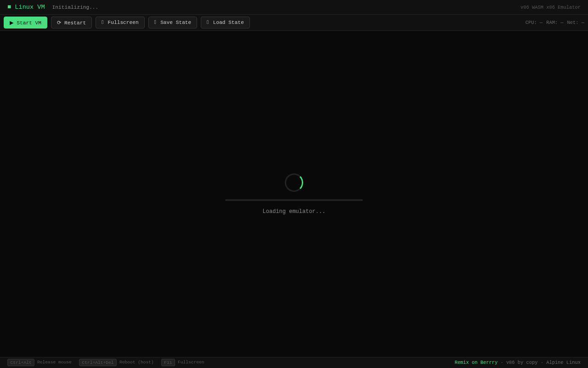Click the RAM usage readout
This screenshot has height=368, width=588.
tap(555, 23)
